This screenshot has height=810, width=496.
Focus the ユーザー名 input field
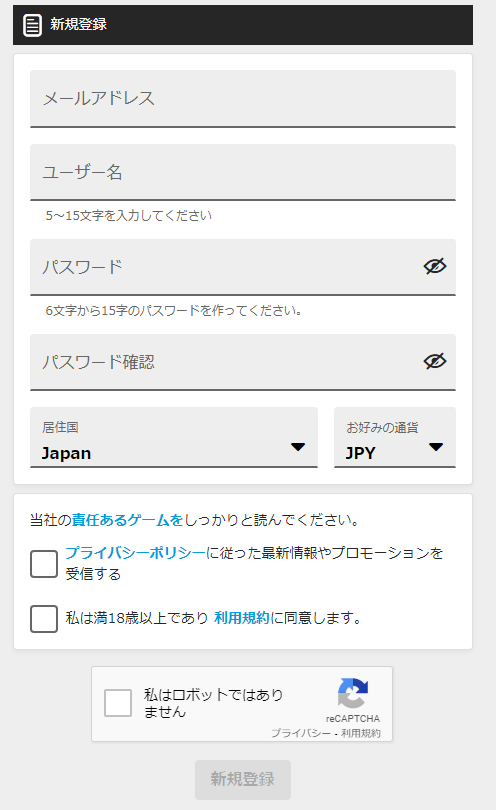click(x=243, y=172)
